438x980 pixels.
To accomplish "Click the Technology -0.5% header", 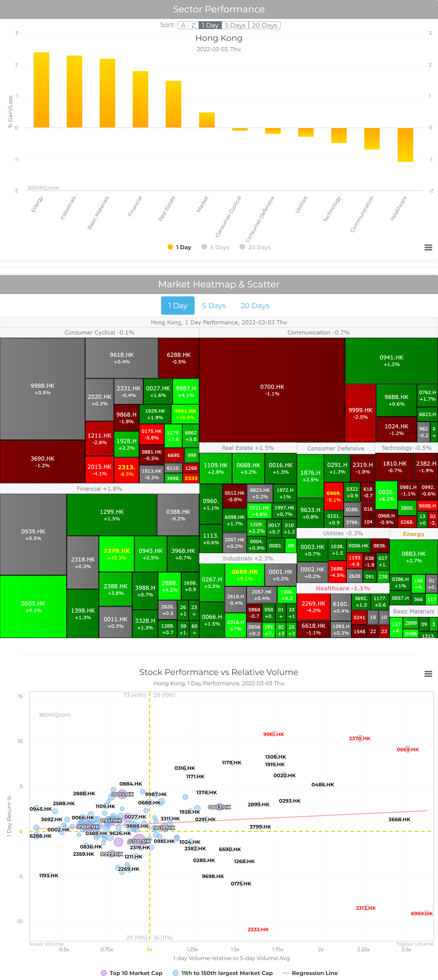I will pyautogui.click(x=407, y=448).
